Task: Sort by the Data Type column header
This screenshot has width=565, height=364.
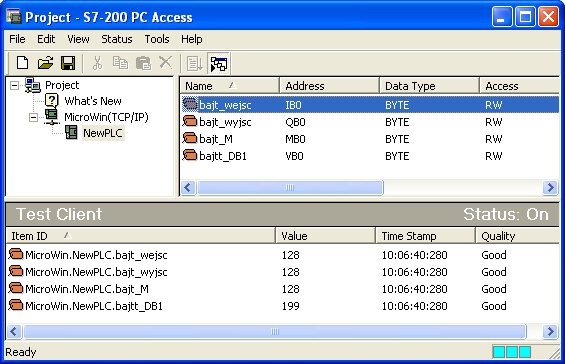Action: (x=429, y=86)
